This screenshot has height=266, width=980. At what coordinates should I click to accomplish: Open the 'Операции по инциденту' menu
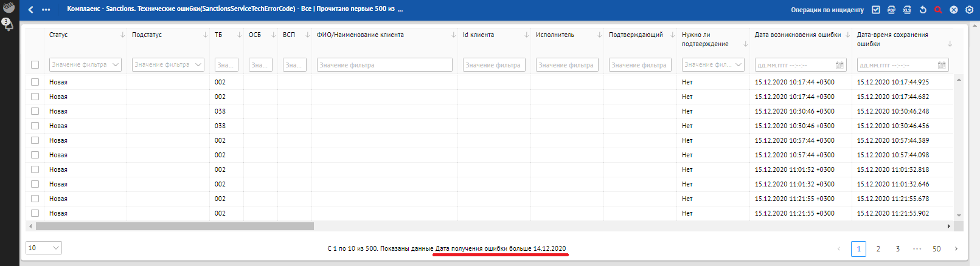827,10
